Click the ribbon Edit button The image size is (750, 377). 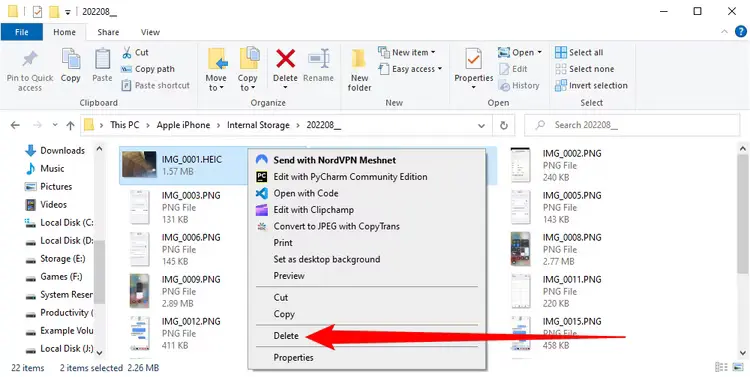tap(514, 69)
